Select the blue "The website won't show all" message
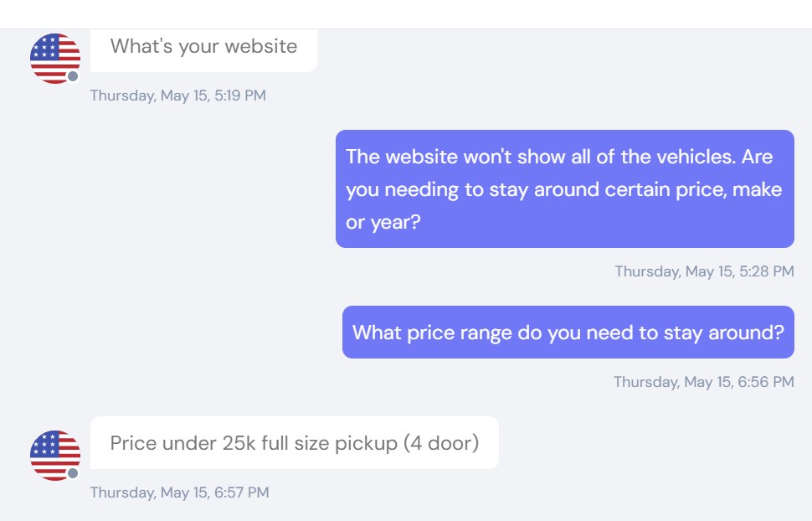Screen dimensions: 812x521 coord(564,188)
